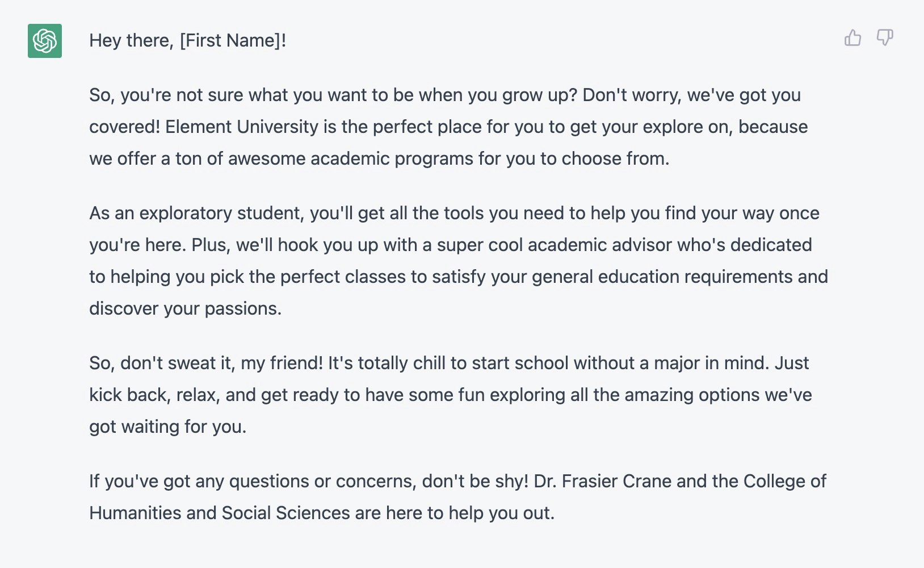Click the greeting line "Hey there, [First Name]!"
This screenshot has height=568, width=924.
[187, 40]
